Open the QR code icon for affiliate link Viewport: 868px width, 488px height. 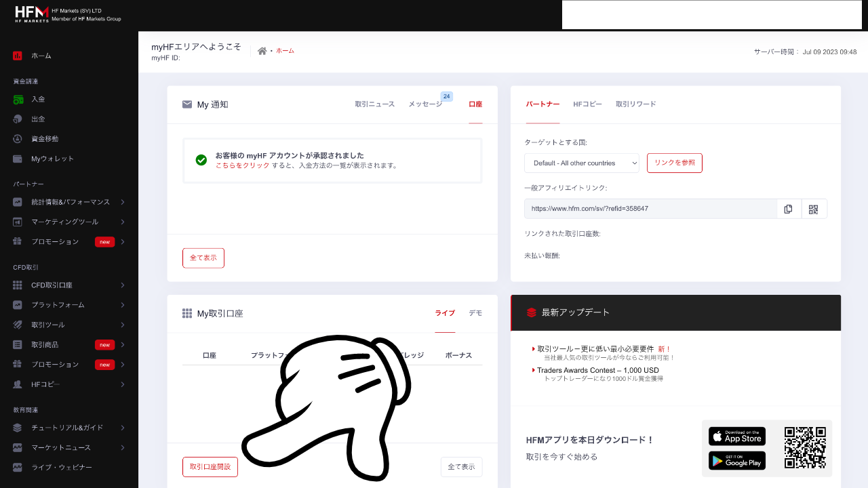814,209
